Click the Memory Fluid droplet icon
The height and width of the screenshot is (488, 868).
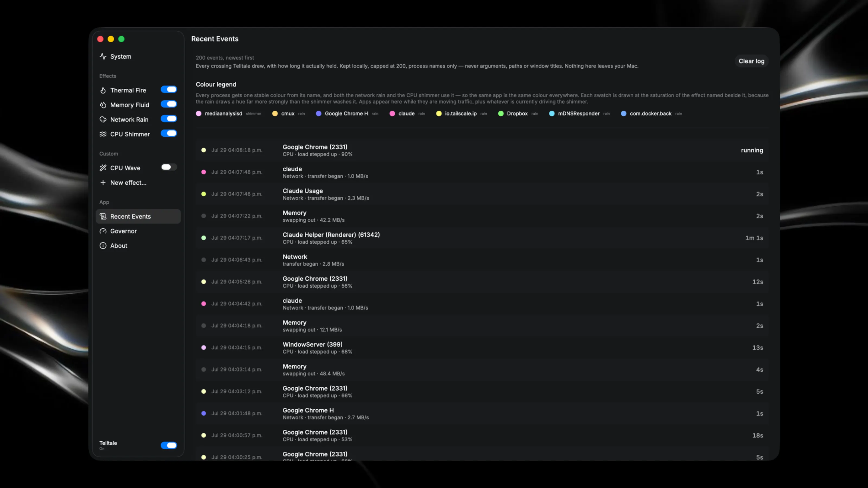103,105
